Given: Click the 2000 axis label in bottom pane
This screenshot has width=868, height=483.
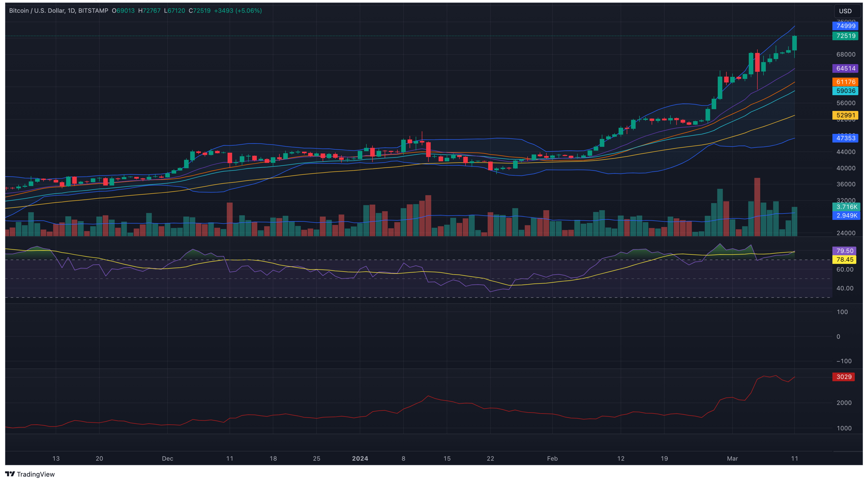Looking at the screenshot, I should 844,403.
